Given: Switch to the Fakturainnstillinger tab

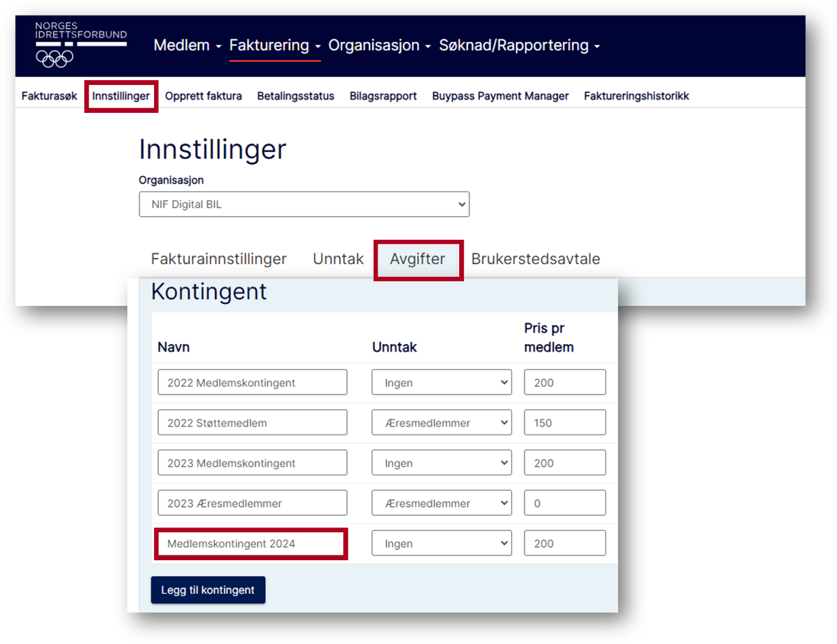Looking at the screenshot, I should tap(219, 259).
